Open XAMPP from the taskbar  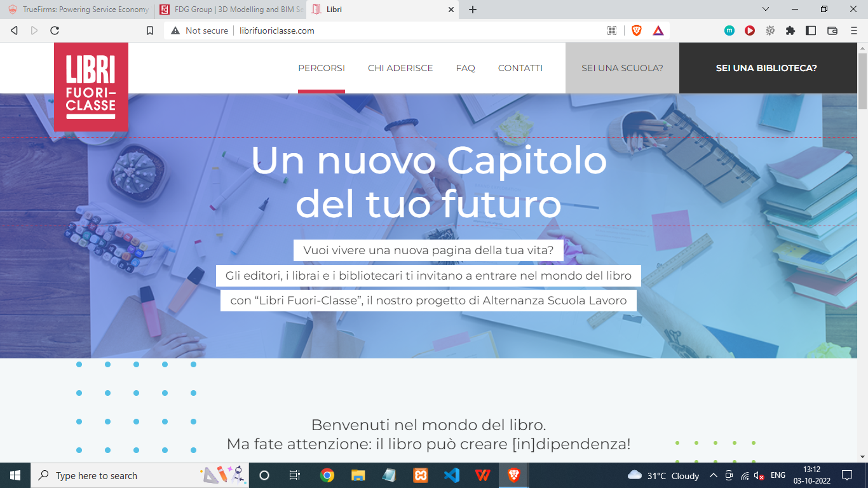pos(420,475)
